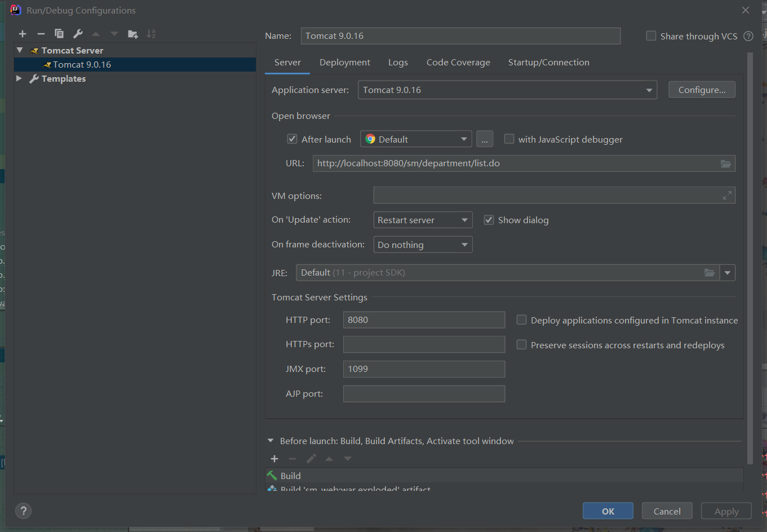The width and height of the screenshot is (767, 532).
Task: Select the Build task in Before launch list
Action: click(x=504, y=476)
